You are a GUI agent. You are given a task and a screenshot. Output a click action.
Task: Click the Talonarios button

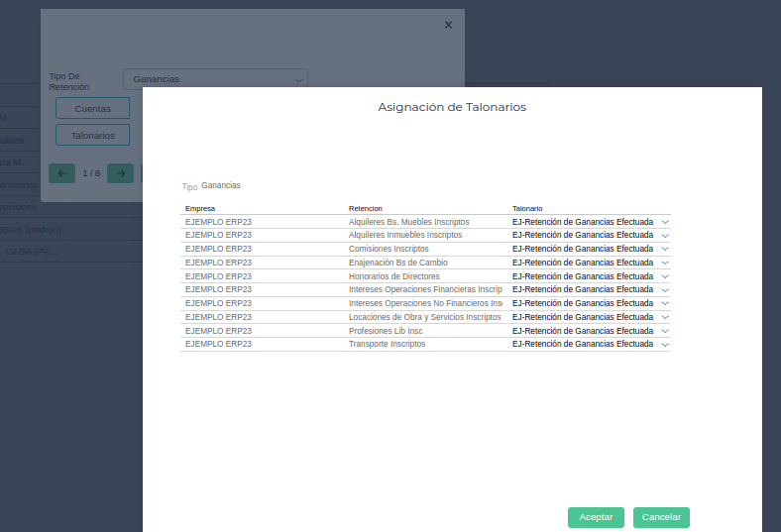pos(92,136)
